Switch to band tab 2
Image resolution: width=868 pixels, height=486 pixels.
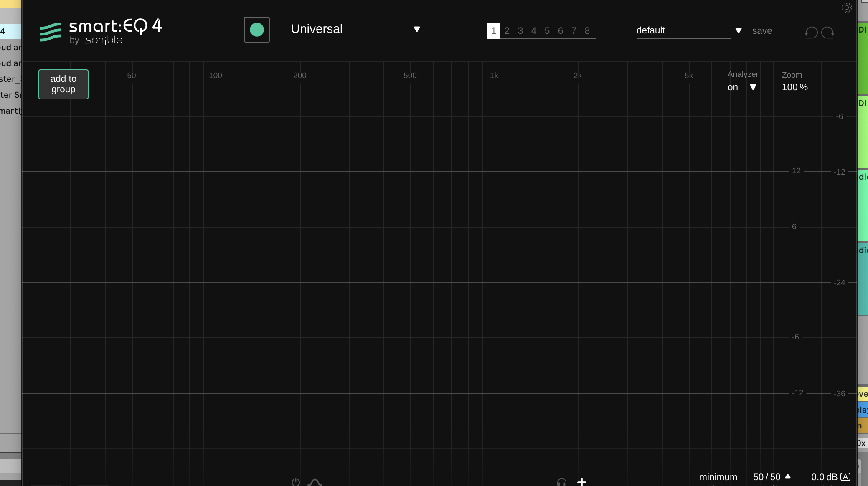point(507,30)
